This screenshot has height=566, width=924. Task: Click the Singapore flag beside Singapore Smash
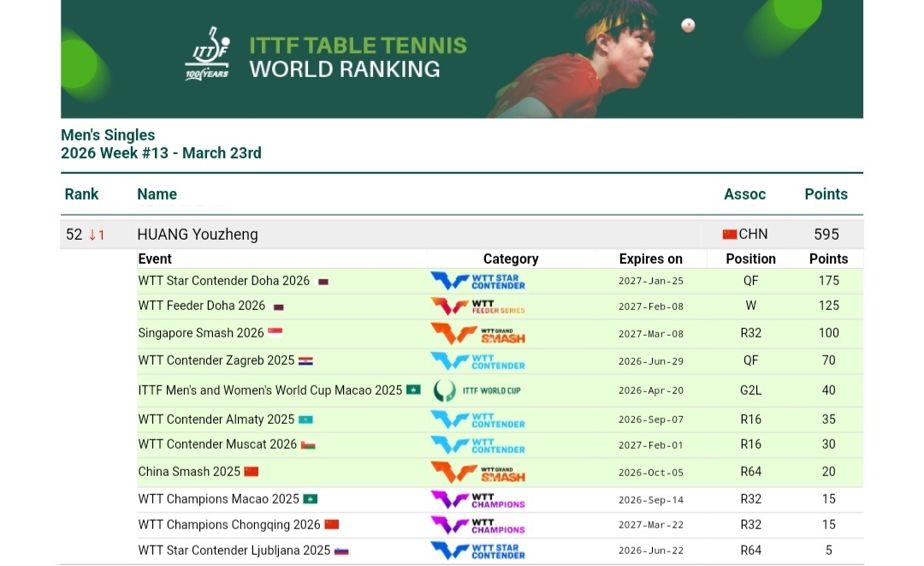pos(275,332)
